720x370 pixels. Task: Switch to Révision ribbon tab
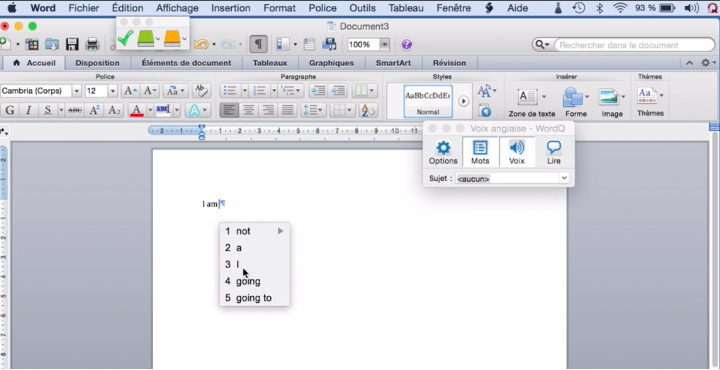tap(450, 63)
